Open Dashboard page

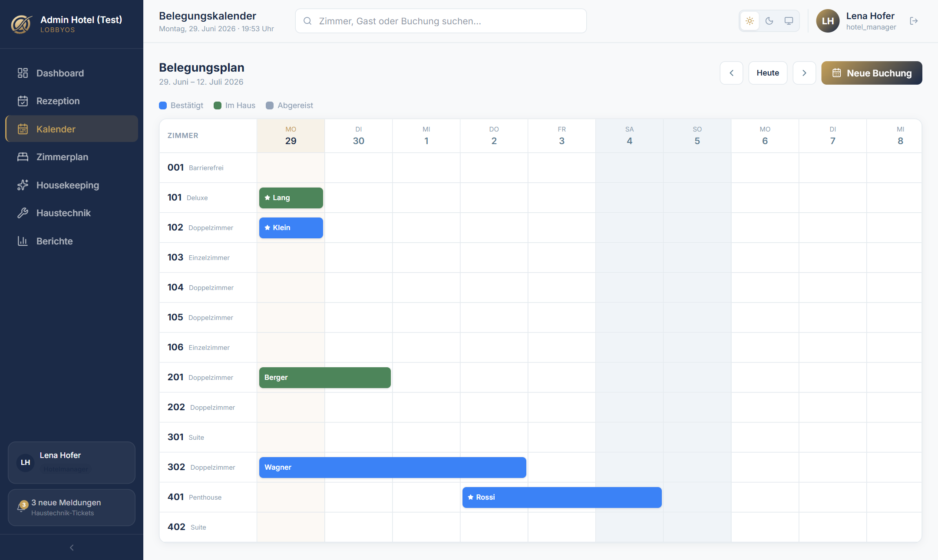tap(72, 73)
